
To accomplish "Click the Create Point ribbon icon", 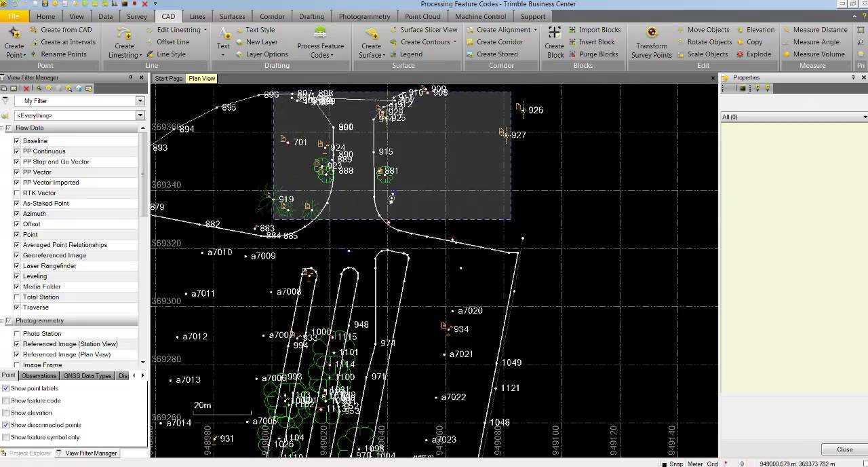I will tap(14, 42).
